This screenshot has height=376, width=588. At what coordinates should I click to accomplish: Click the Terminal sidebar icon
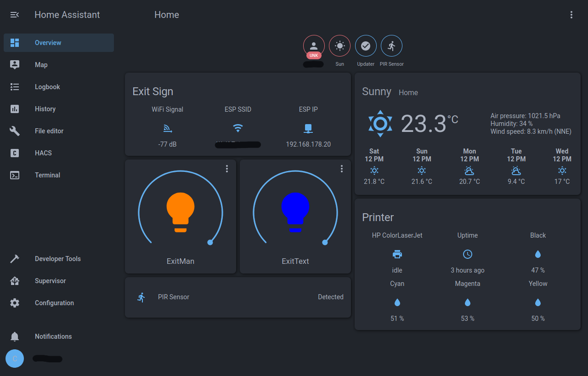pyautogui.click(x=14, y=175)
